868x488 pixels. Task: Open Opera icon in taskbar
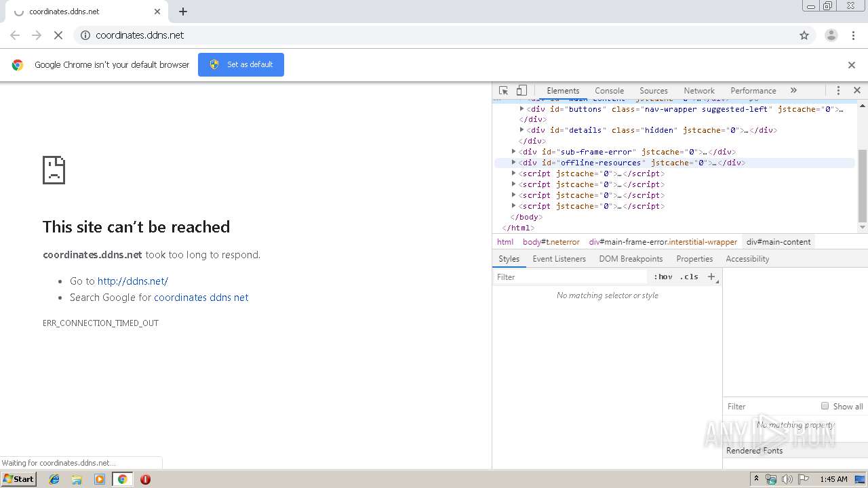(x=145, y=479)
